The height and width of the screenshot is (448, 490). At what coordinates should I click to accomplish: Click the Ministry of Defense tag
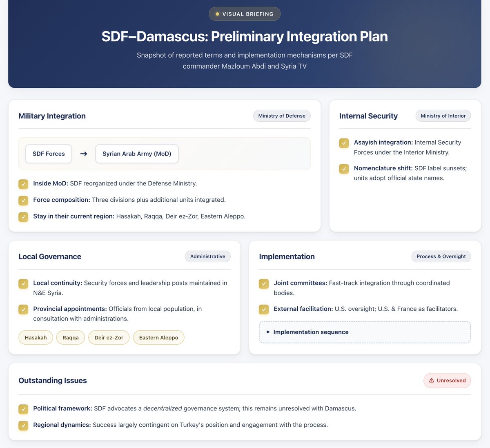(x=282, y=116)
